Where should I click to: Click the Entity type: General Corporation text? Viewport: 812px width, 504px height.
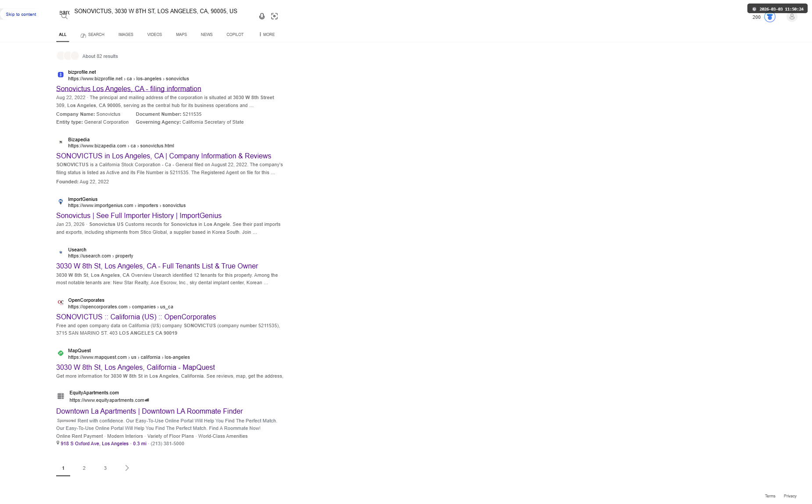(93, 122)
